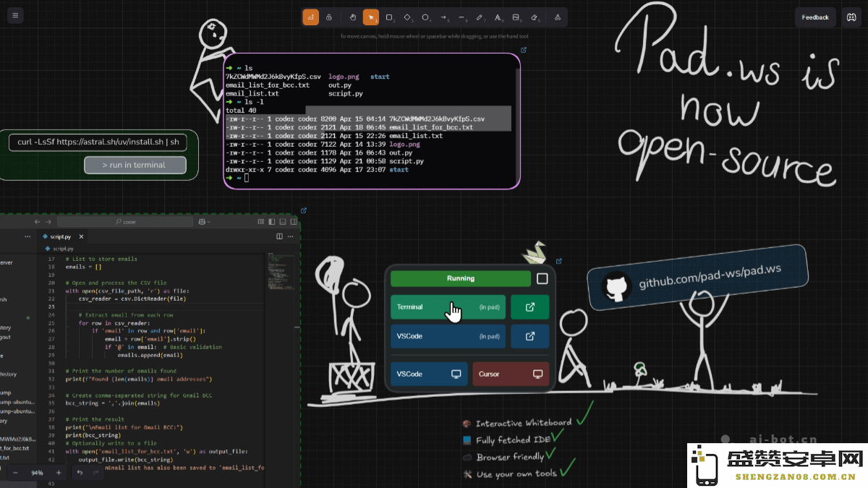
Task: Click email_list_for_bcc.txt in ls -l output
Action: 431,127
